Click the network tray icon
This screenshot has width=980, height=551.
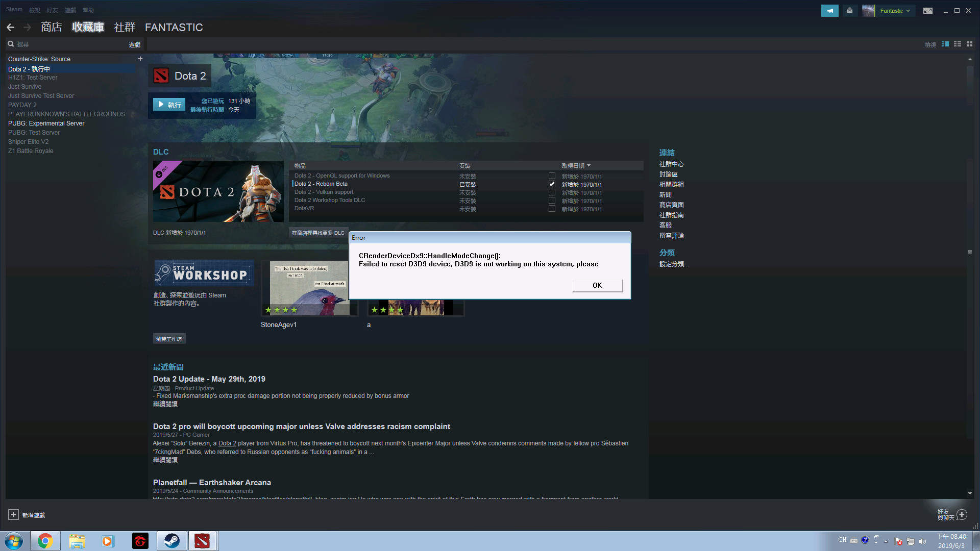click(911, 541)
